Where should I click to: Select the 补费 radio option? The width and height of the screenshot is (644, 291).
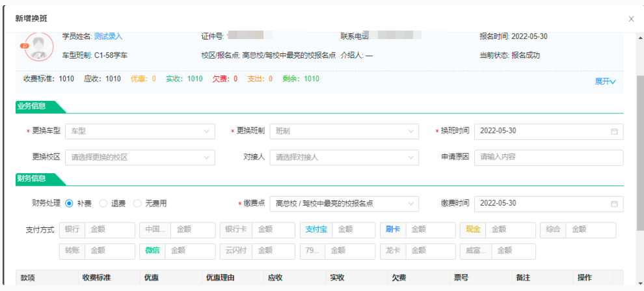pyautogui.click(x=69, y=204)
